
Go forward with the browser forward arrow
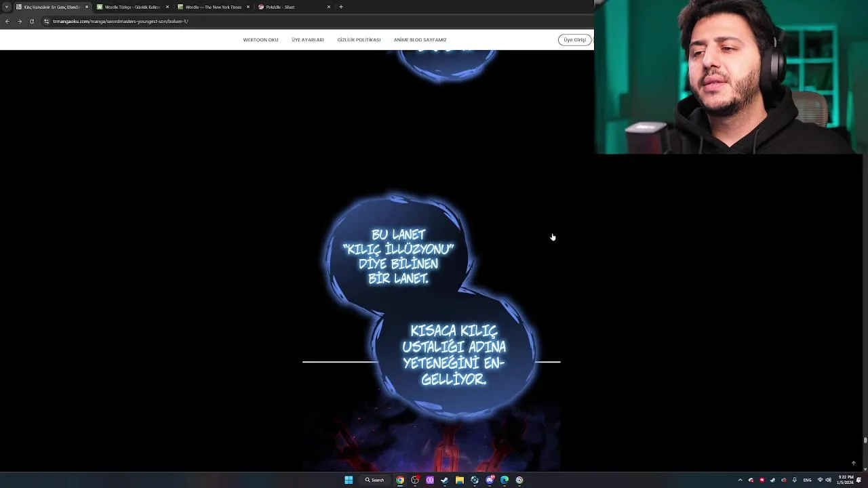click(19, 21)
